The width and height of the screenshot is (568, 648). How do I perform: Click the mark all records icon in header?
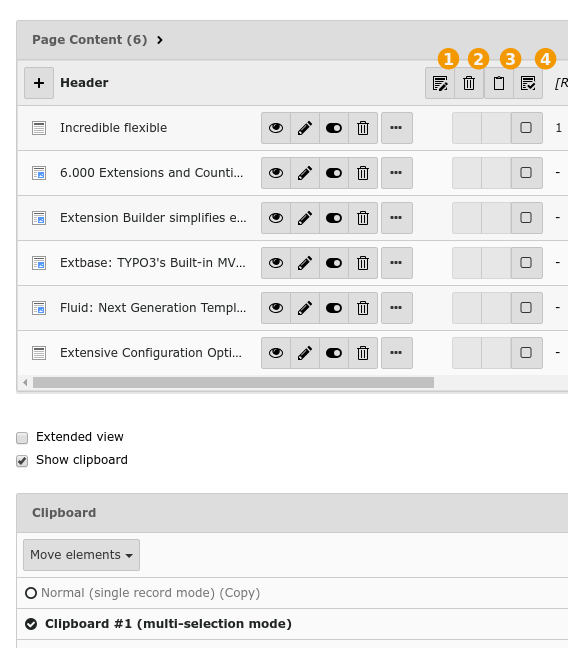click(x=528, y=83)
